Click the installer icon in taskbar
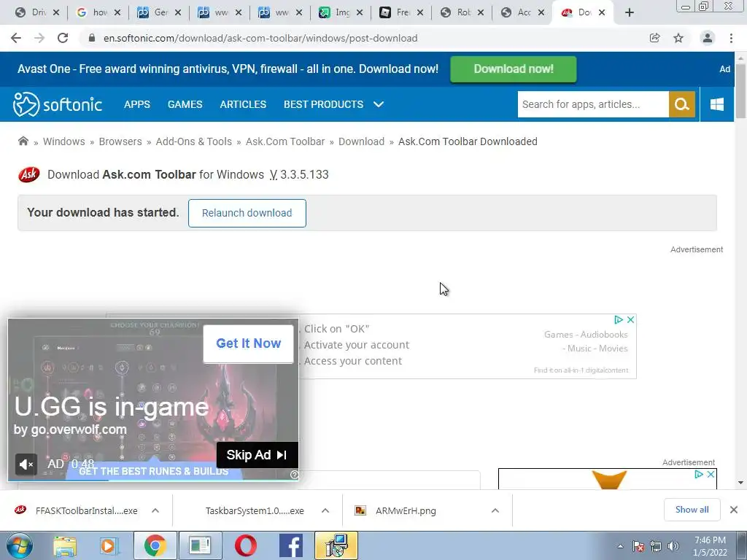Screen dimensions: 747x560 click(x=336, y=545)
